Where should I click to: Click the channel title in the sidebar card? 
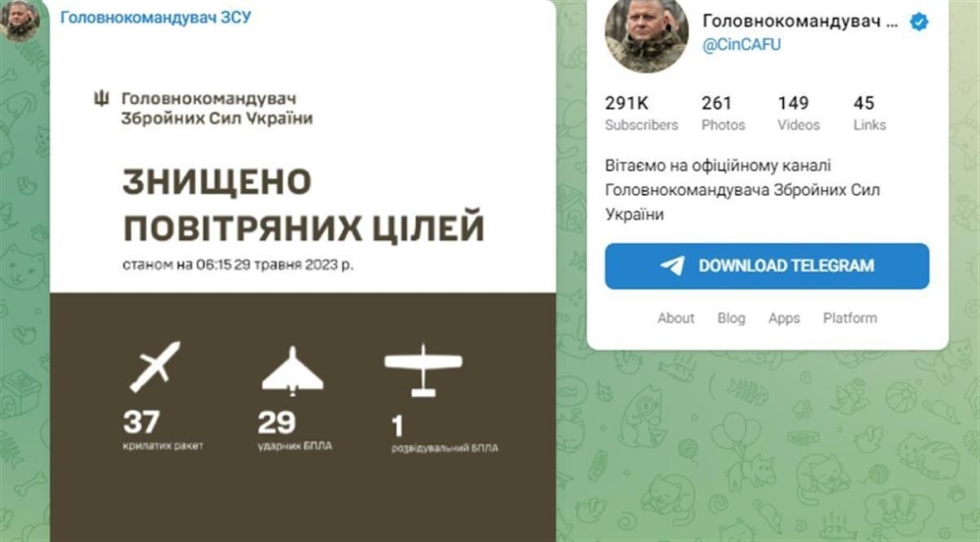coord(801,22)
